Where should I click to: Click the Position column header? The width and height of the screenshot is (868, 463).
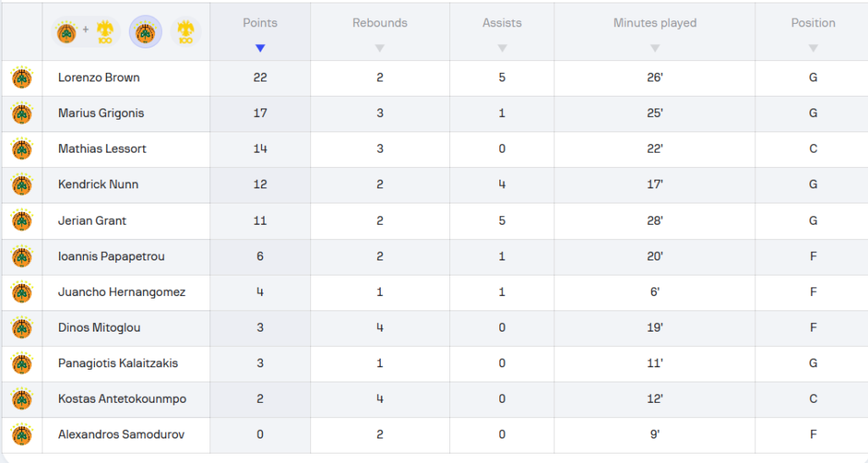click(x=813, y=23)
